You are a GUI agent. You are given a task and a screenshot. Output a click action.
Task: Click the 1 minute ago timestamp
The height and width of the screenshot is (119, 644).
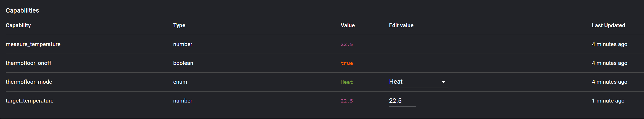pyautogui.click(x=608, y=101)
